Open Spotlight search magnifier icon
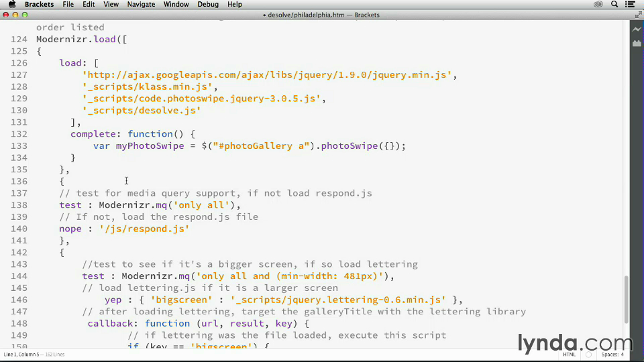The height and width of the screenshot is (362, 644). [x=614, y=4]
